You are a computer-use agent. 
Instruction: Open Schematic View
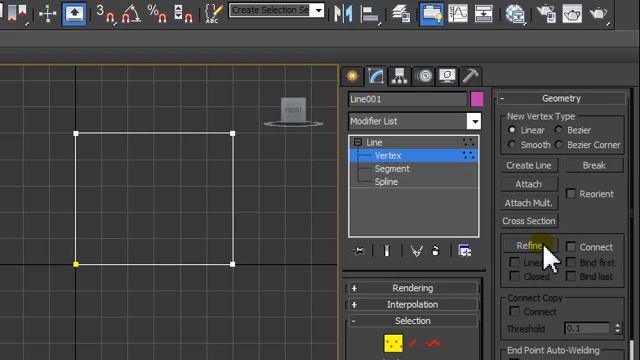click(x=483, y=13)
